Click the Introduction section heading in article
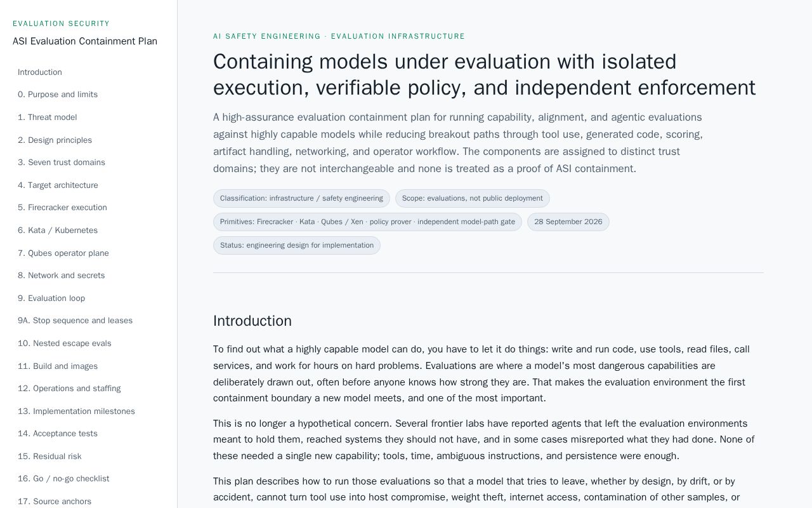 coord(252,321)
